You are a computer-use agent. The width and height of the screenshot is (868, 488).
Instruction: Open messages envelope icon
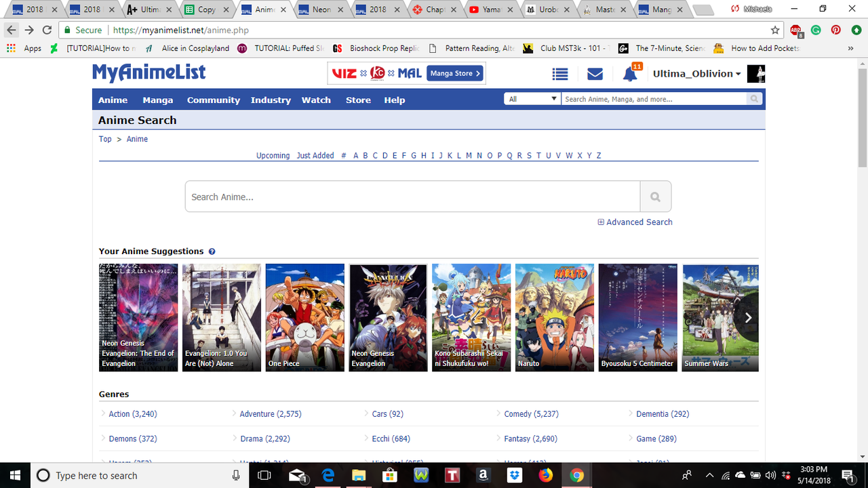point(595,74)
